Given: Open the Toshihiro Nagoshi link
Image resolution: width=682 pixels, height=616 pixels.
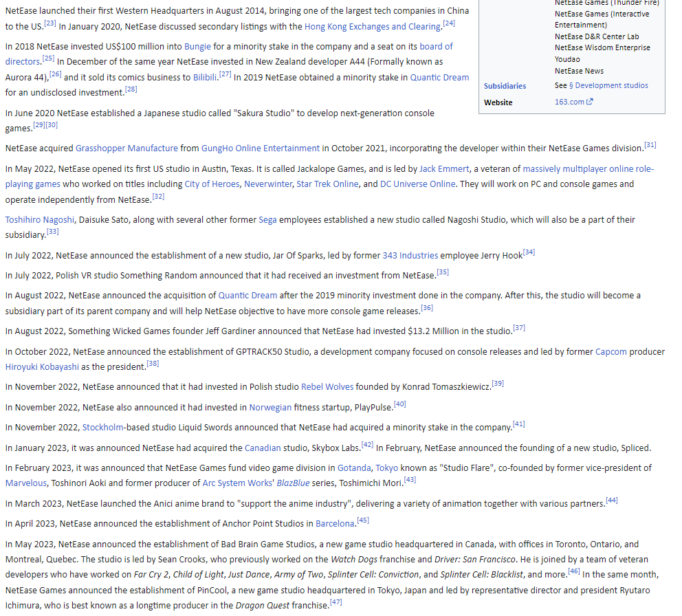Looking at the screenshot, I should 40,220.
